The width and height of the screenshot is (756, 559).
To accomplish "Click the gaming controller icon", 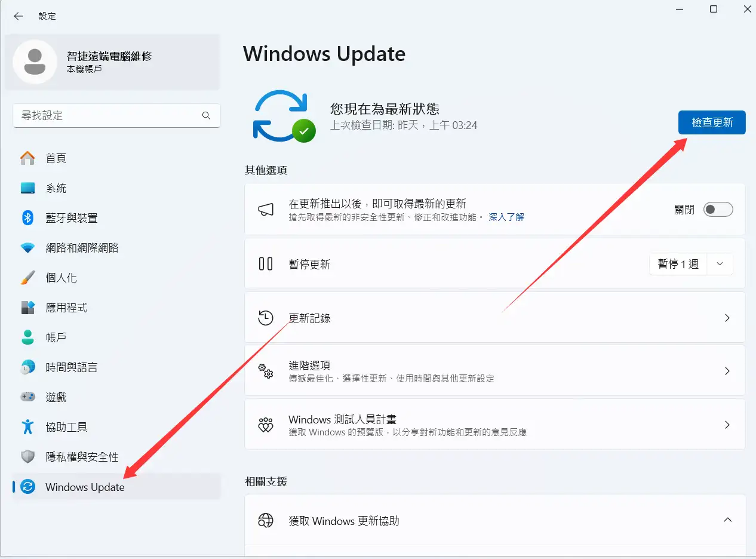I will pyautogui.click(x=27, y=397).
